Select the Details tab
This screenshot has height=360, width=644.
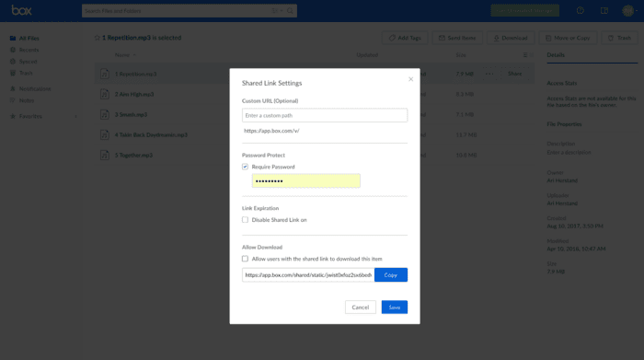[556, 54]
